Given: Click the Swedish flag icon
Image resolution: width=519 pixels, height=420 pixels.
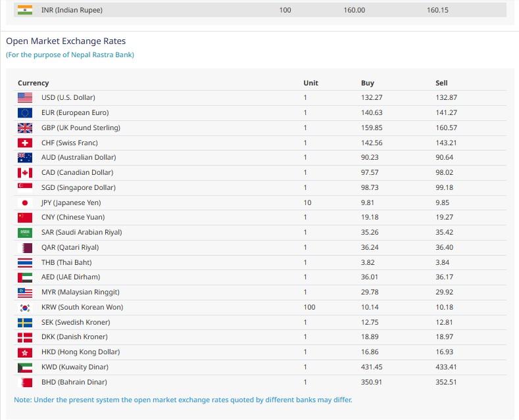Looking at the screenshot, I should [25, 322].
